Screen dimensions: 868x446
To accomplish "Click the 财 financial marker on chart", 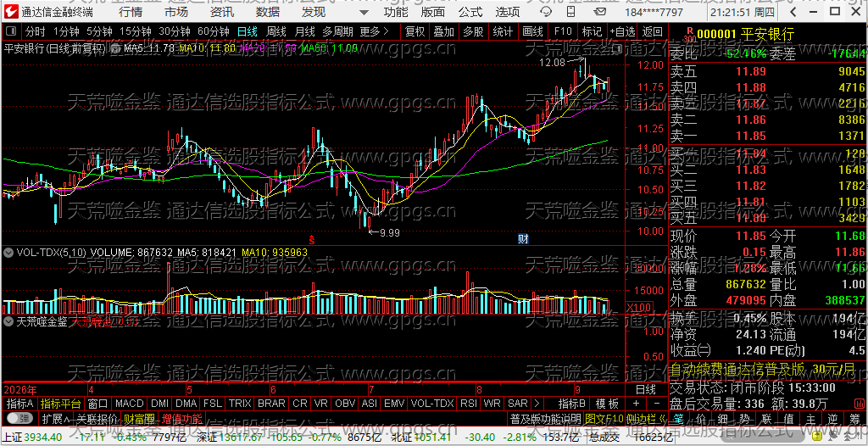I will [x=522, y=239].
